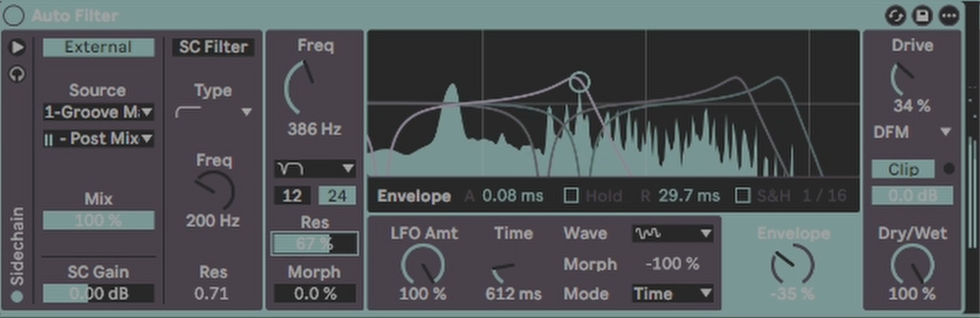Select the 24 dB slope option

pos(337,195)
